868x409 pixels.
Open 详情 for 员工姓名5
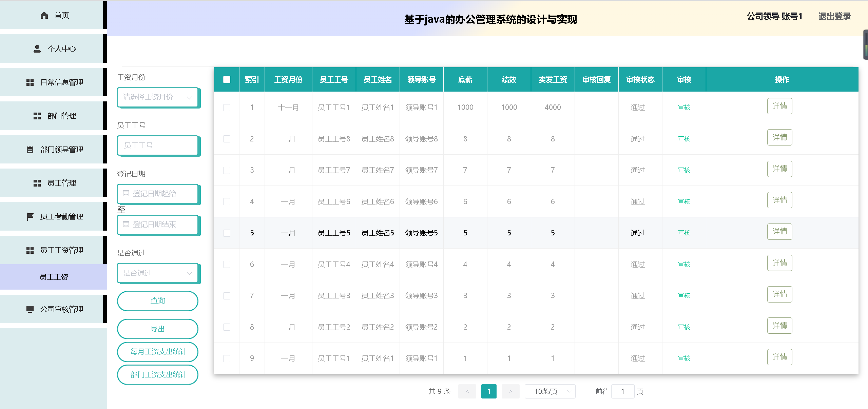[x=779, y=232]
